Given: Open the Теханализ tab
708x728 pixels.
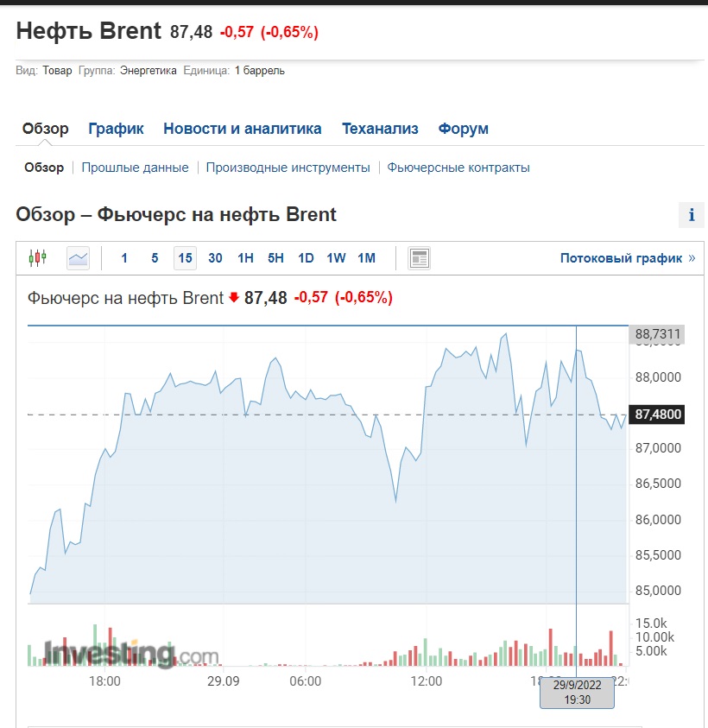Looking at the screenshot, I should click(380, 129).
